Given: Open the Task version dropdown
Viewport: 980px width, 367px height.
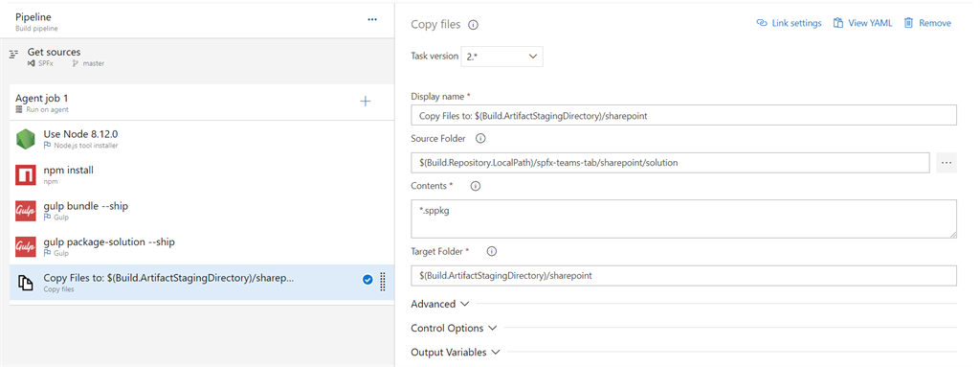Looking at the screenshot, I should click(x=501, y=57).
